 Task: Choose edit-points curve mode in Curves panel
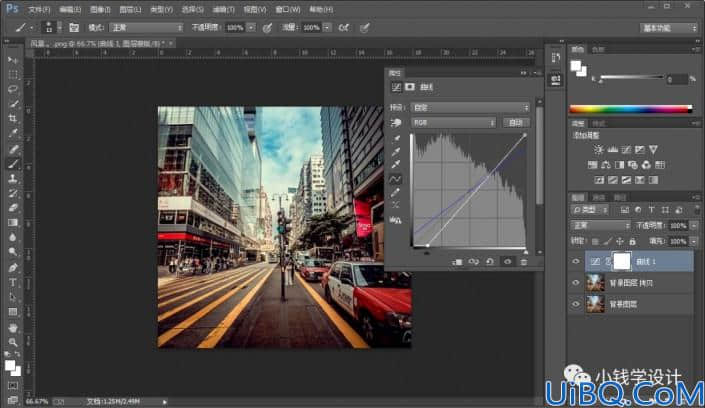395,179
